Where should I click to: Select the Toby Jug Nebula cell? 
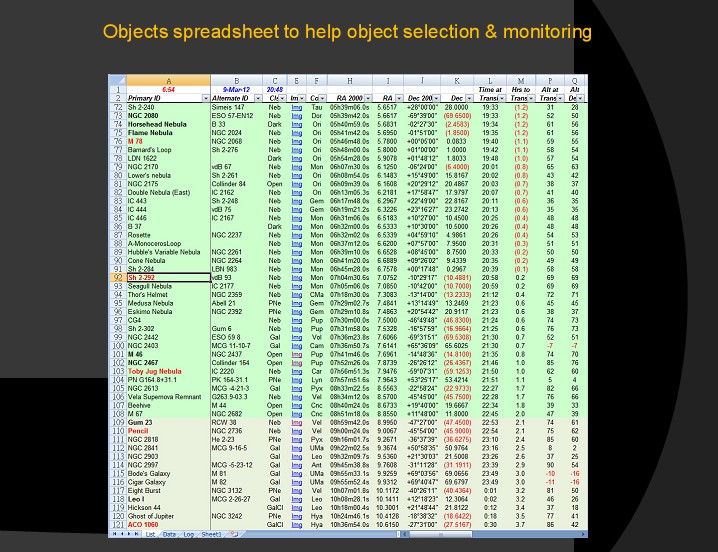(168, 371)
